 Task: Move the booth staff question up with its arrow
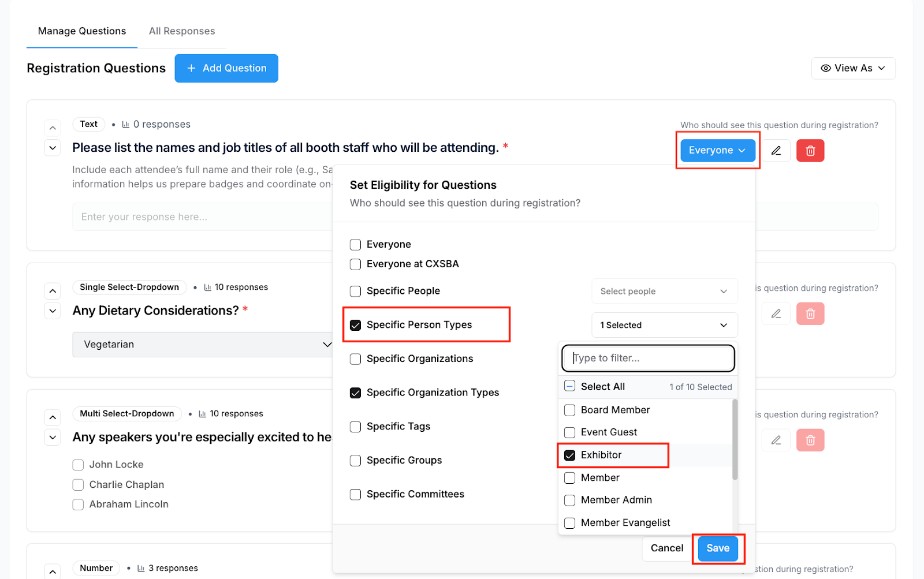53,128
